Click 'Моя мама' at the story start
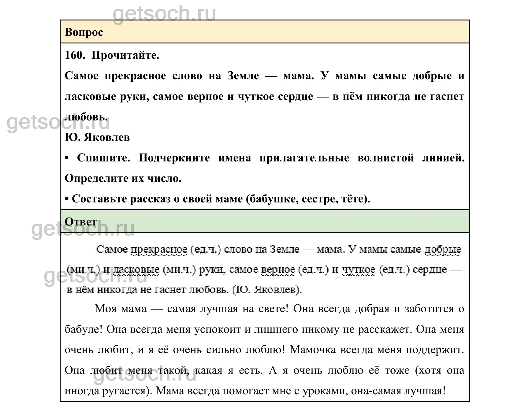Screen dimensions: 506x420 pyautogui.click(x=121, y=309)
